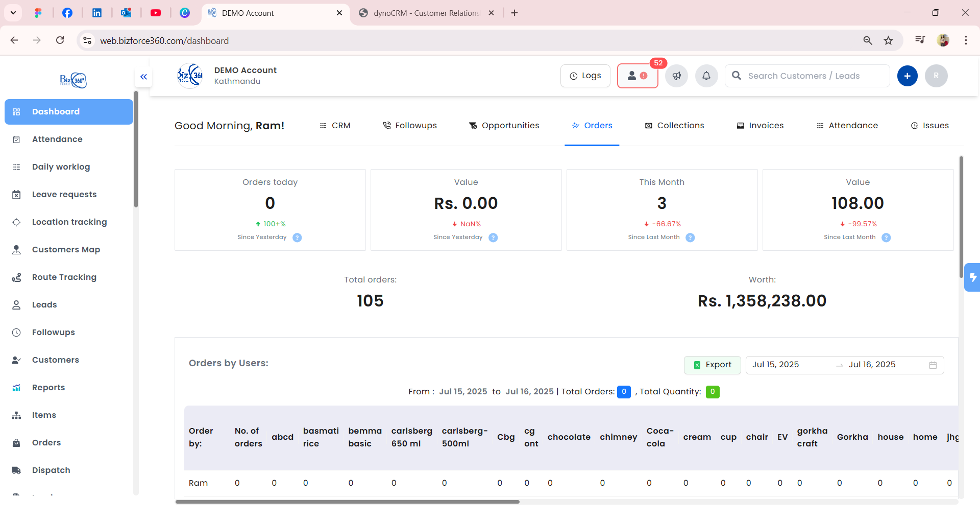Open the user alerts badge showing 52

(x=638, y=76)
